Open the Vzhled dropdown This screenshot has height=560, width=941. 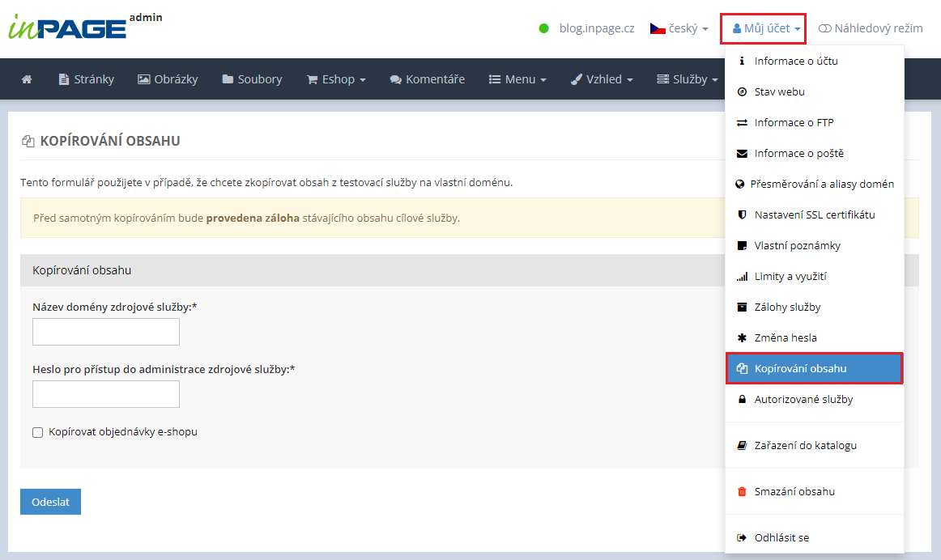pos(602,79)
